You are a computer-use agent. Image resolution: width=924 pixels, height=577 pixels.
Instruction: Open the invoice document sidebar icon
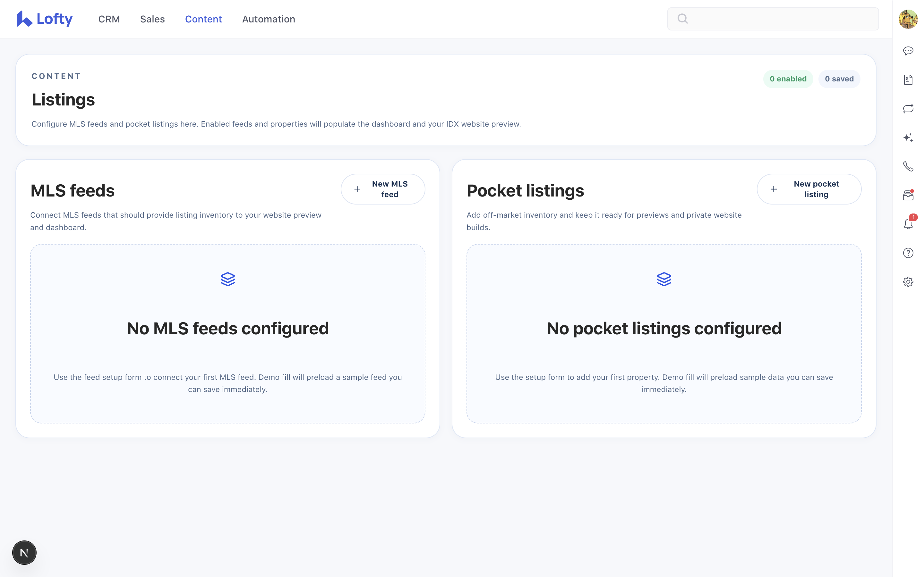click(908, 80)
